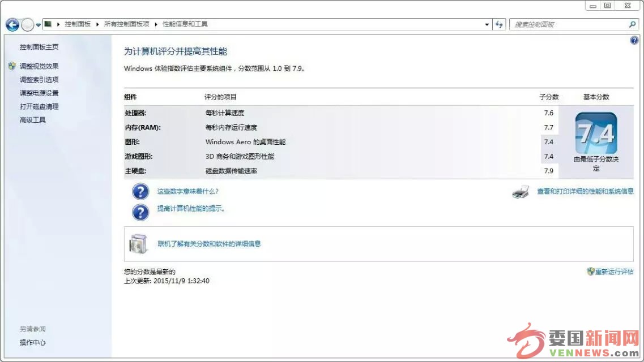Screen dimensions: 644x362
Task: Open 打开磁盘清理 link
Action: [x=39, y=106]
